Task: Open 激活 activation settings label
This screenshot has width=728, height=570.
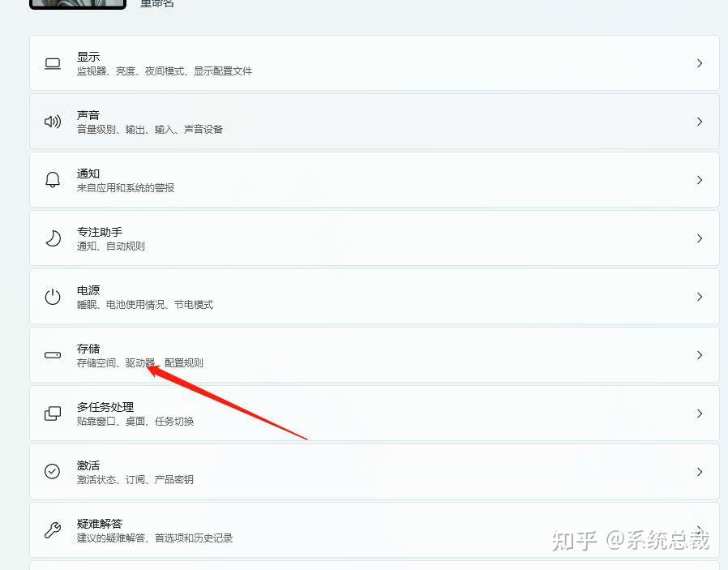Action: [88, 465]
